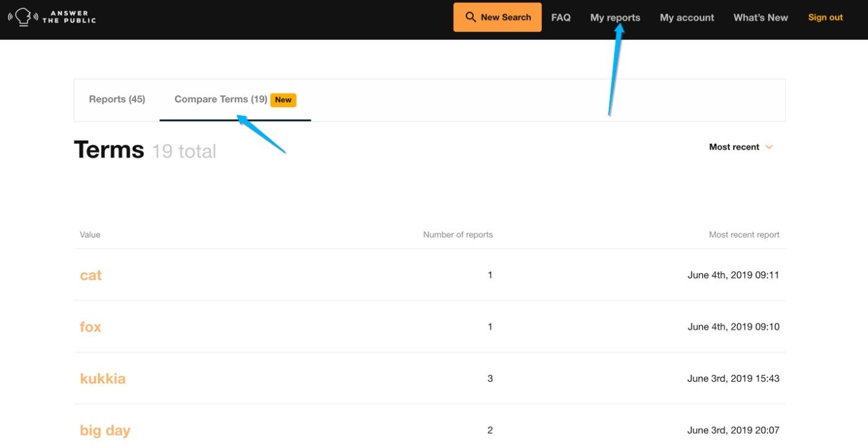
Task: Open the cat term
Action: tap(91, 275)
